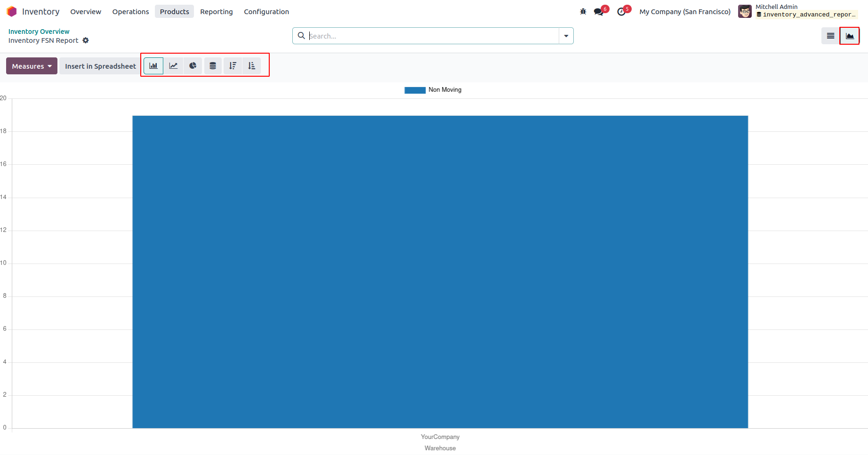Sort chart in ascending order
Image resolution: width=868 pixels, height=455 pixels.
click(252, 66)
